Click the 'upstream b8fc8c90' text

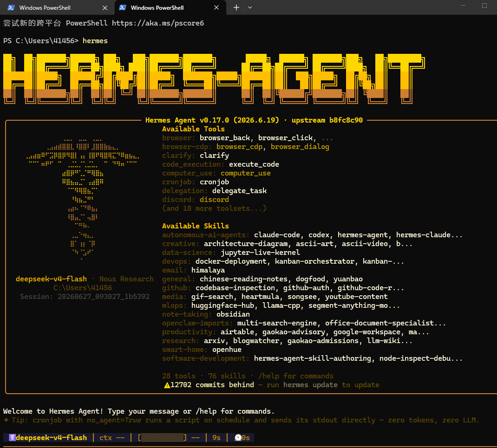pyautogui.click(x=327, y=120)
